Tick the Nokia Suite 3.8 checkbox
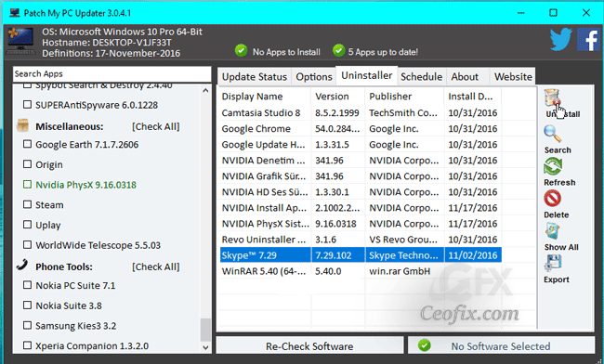This screenshot has width=604, height=364. [x=27, y=305]
